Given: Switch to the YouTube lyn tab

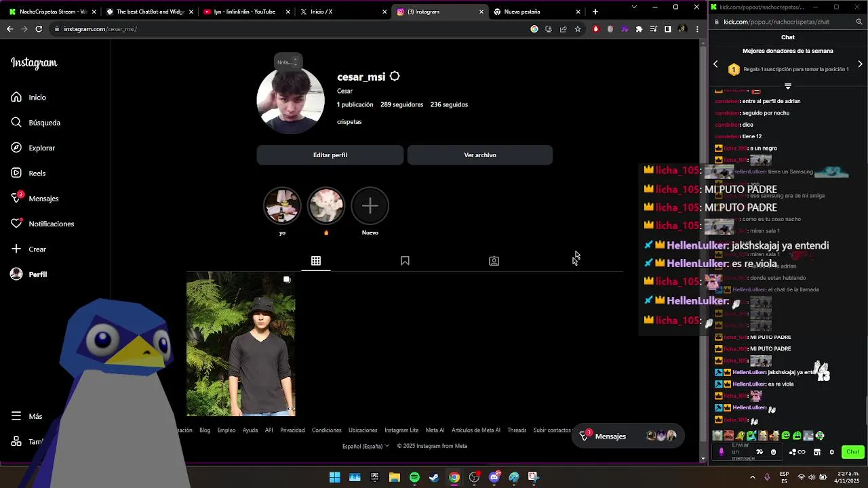Looking at the screenshot, I should click(245, 12).
